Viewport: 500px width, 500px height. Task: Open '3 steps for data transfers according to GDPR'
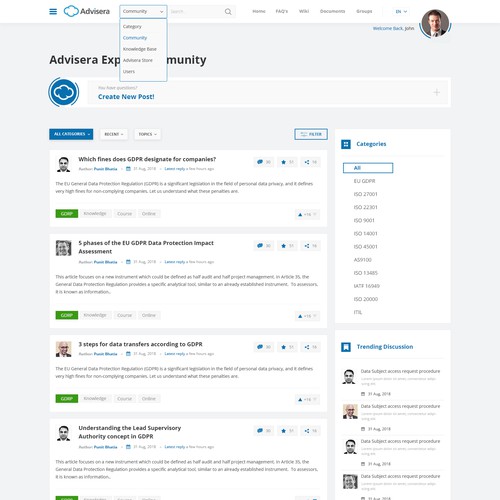point(140,344)
